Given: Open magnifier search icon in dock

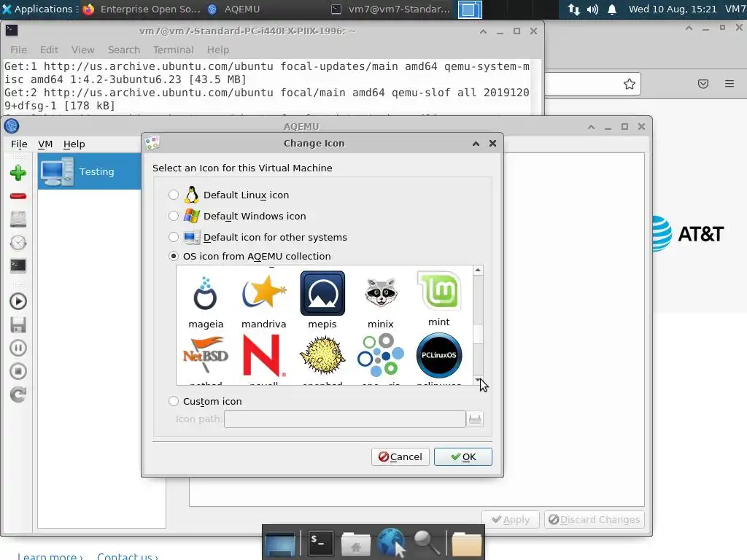Looking at the screenshot, I should coord(427,543).
